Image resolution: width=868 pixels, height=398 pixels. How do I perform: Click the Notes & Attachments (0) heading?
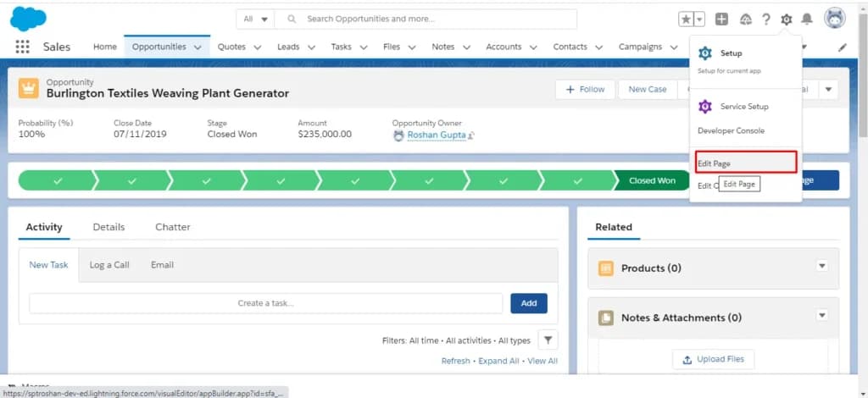click(682, 318)
